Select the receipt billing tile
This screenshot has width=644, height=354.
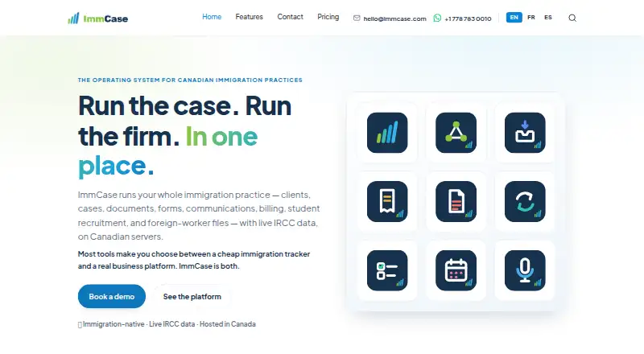coord(387,202)
